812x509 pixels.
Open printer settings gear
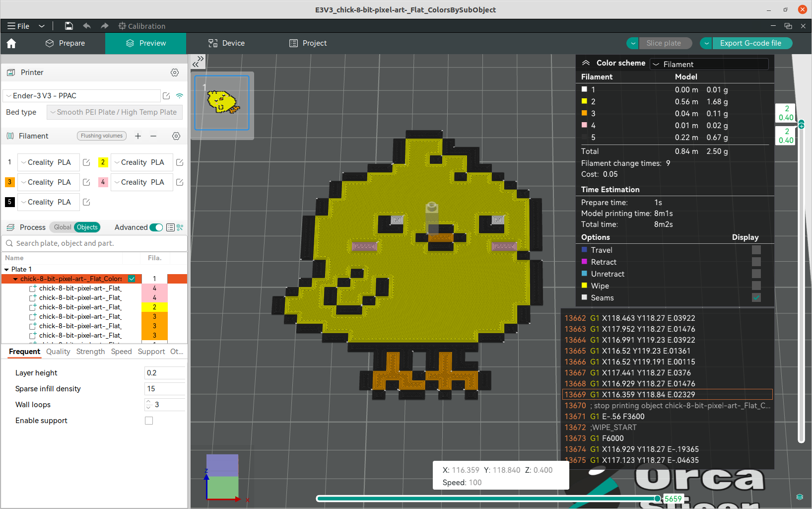coord(175,73)
